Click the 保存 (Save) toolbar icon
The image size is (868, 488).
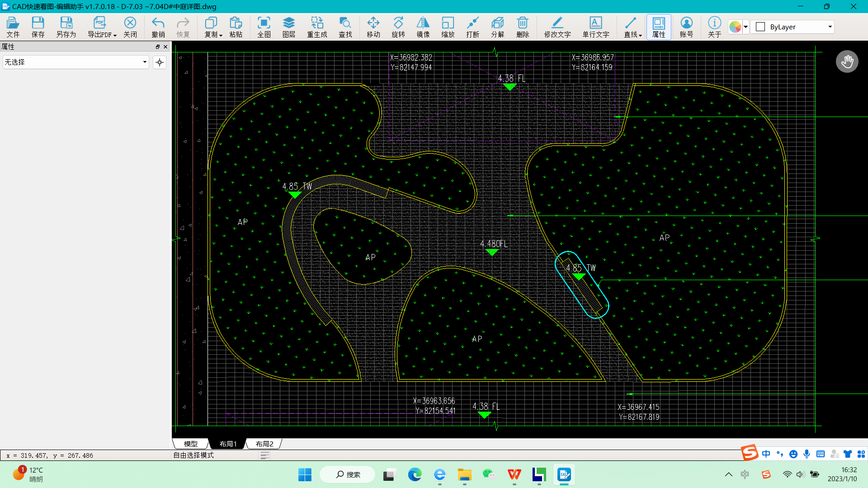[x=38, y=27]
